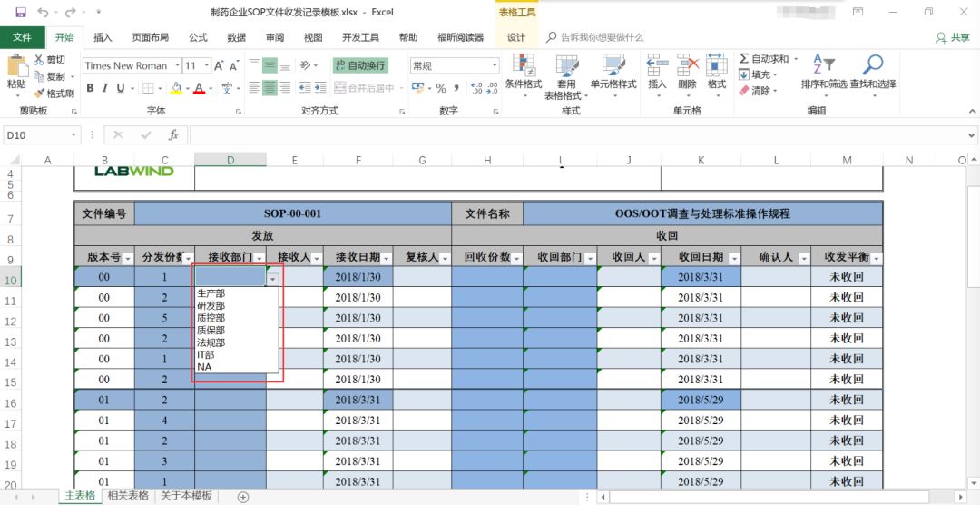980x505 pixels.
Task: Switch to the 相关表格 sheet tab
Action: tap(128, 496)
